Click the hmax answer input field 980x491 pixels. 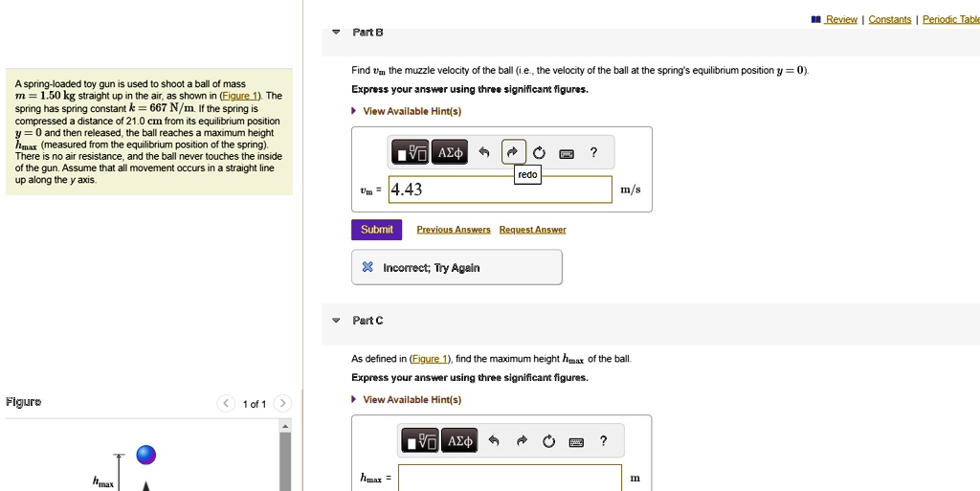point(510,478)
